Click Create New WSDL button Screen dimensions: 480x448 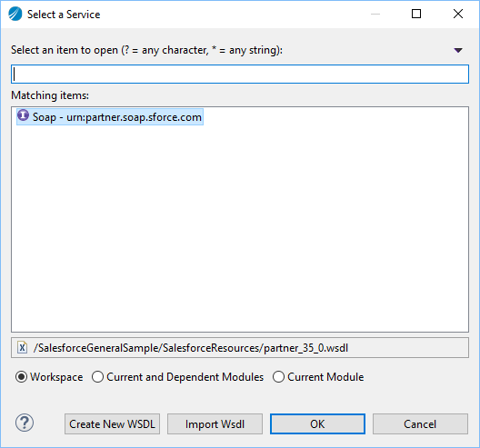pos(112,424)
